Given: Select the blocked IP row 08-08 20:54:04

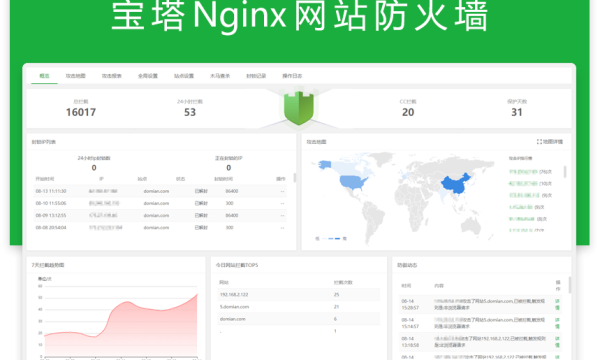Looking at the screenshot, I should (x=160, y=228).
